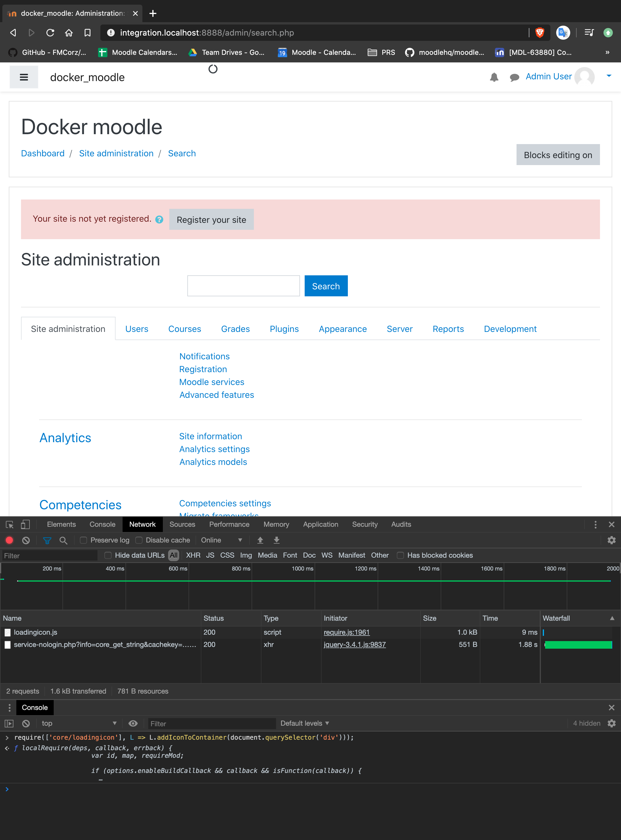Image resolution: width=621 pixels, height=840 pixels.
Task: Toggle DevTools device toolbar icon
Action: 25,524
